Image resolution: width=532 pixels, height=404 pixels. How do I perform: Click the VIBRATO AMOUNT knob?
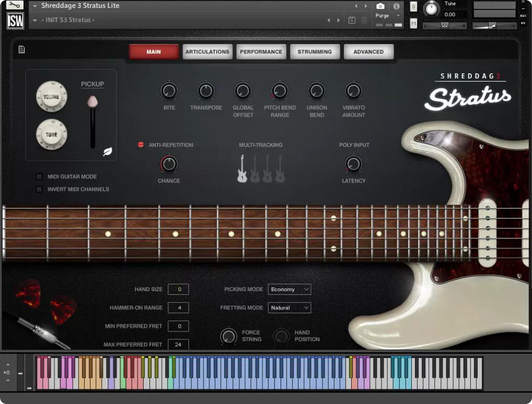click(354, 91)
